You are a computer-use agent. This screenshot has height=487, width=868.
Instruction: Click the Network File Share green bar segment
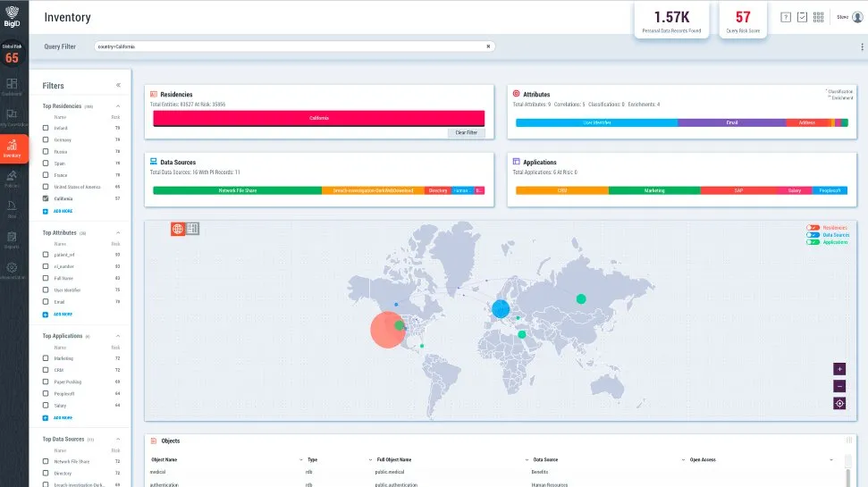237,190
